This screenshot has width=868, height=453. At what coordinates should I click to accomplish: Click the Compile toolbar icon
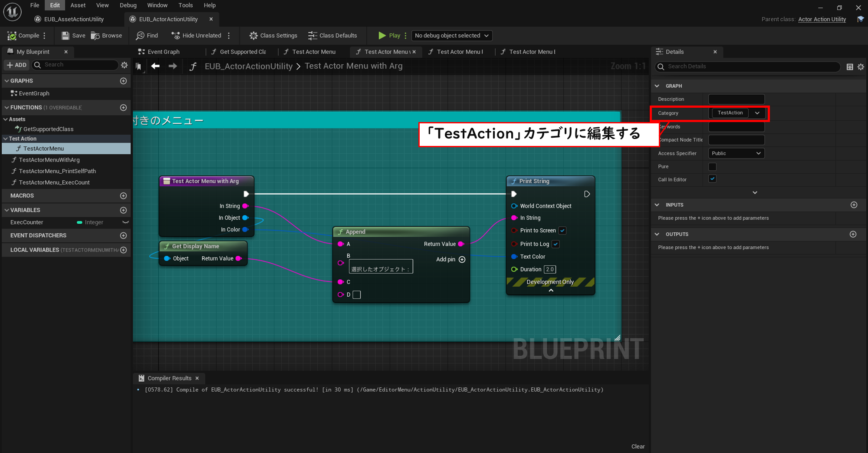click(12, 36)
